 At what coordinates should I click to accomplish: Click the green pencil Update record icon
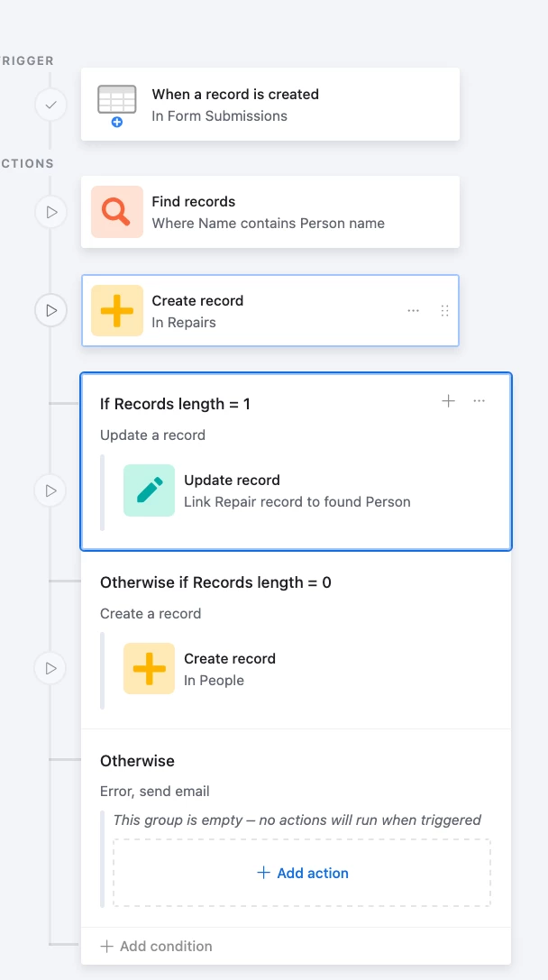point(149,490)
